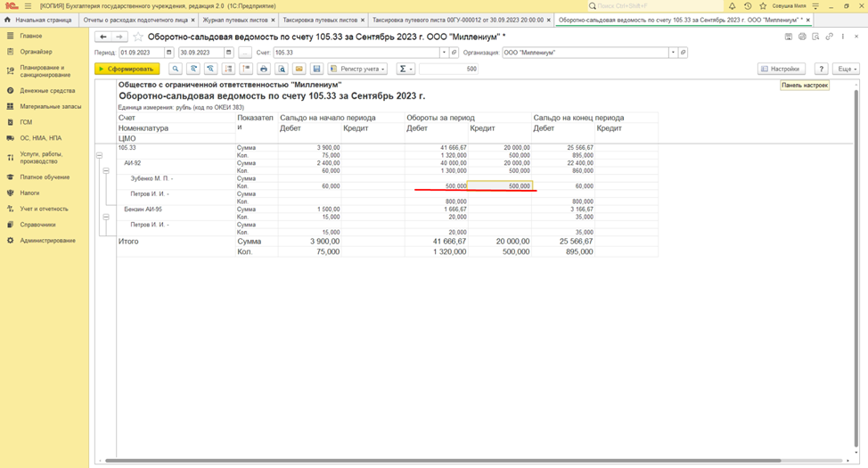This screenshot has width=868, height=468.
Task: Click the magnifier search icon in report toolbar
Action: (x=176, y=69)
